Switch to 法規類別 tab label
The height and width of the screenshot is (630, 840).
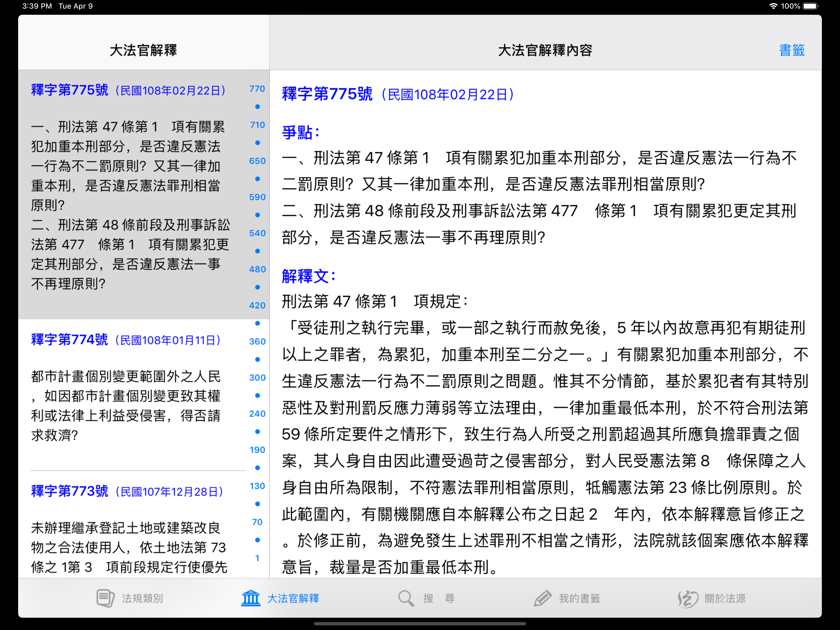[142, 598]
